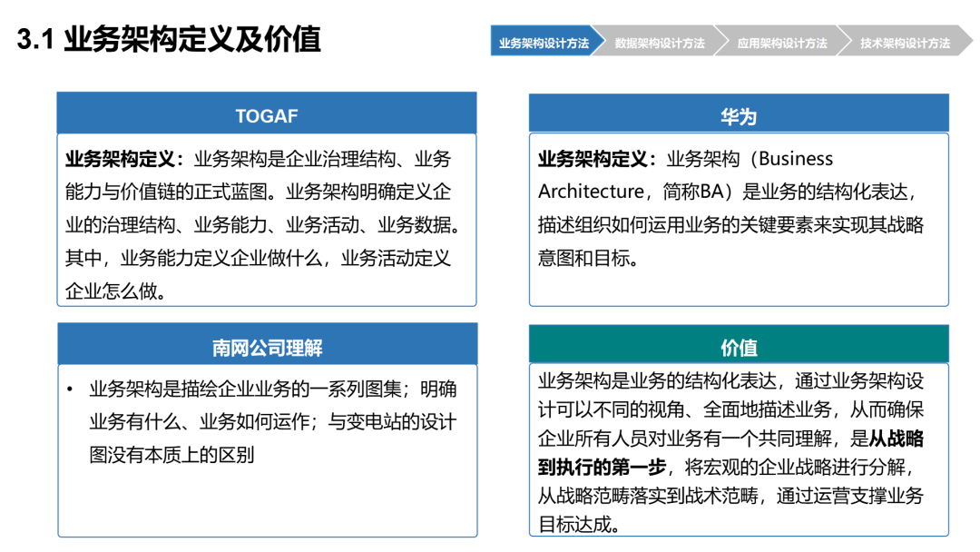The height and width of the screenshot is (552, 980).
Task: Click bold text 从战略到执行的第一步
Action: pos(731,453)
